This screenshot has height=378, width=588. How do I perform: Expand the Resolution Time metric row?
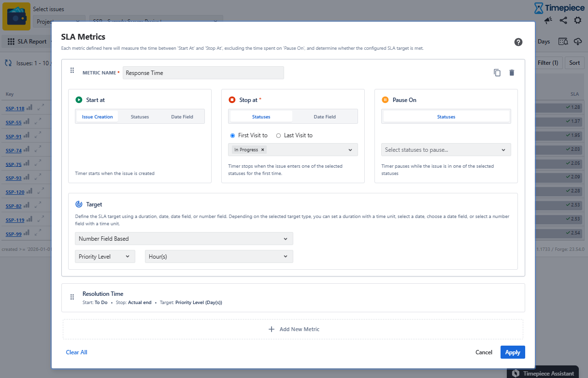click(x=293, y=298)
